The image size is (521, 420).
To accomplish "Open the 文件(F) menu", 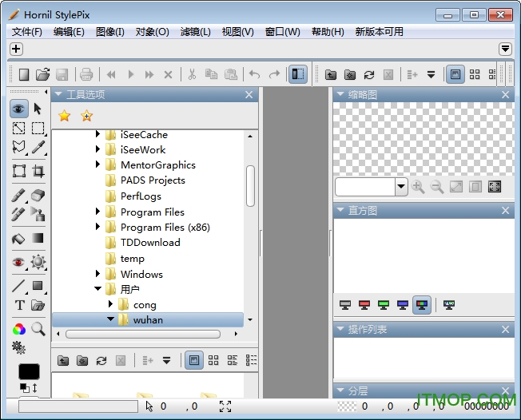I will (x=27, y=32).
